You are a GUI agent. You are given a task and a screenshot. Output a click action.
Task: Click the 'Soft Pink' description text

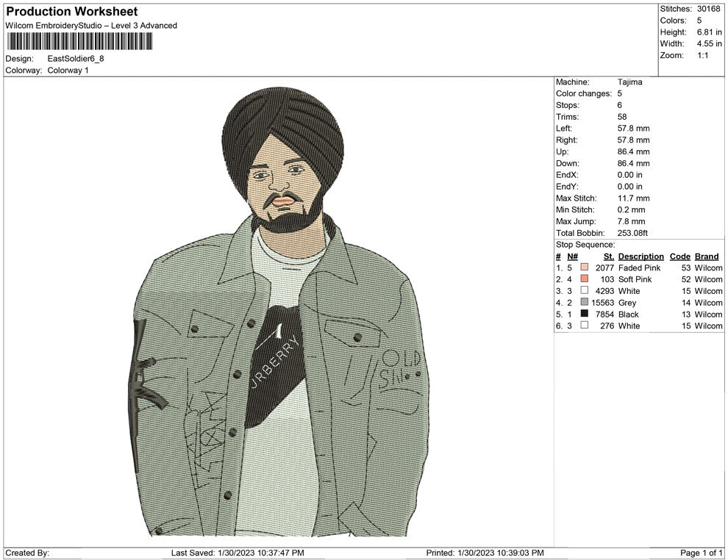635,279
